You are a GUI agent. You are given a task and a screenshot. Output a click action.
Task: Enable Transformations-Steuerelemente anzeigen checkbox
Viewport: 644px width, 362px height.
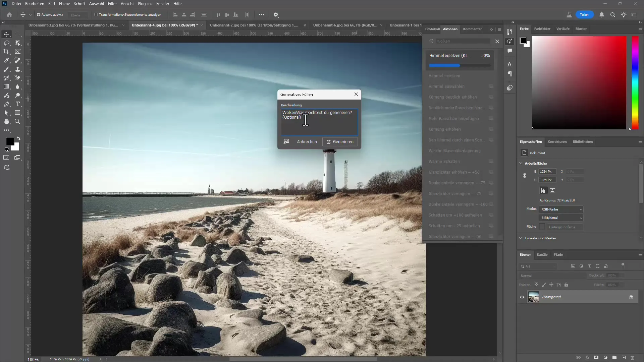[x=96, y=15]
